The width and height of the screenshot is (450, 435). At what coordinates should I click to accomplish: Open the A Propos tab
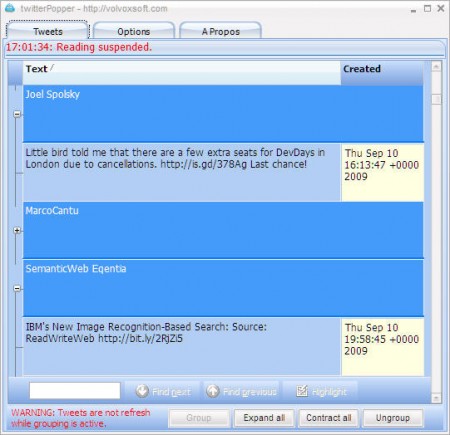220,31
